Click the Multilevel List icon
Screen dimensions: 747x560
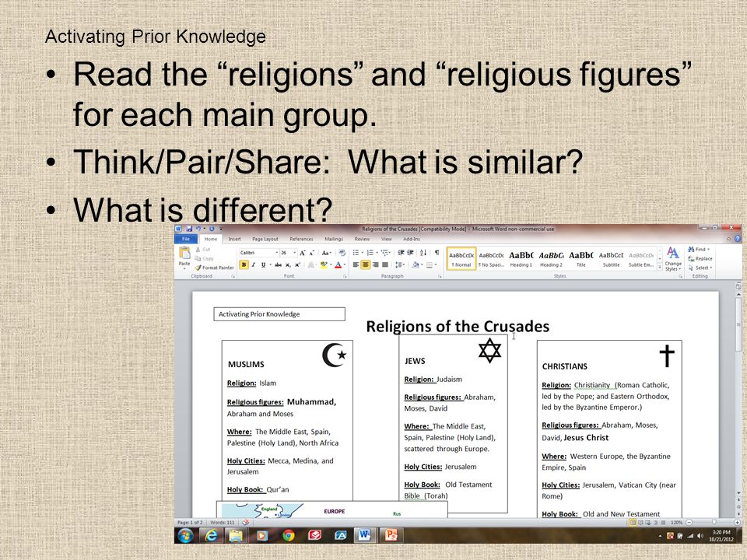[x=384, y=252]
